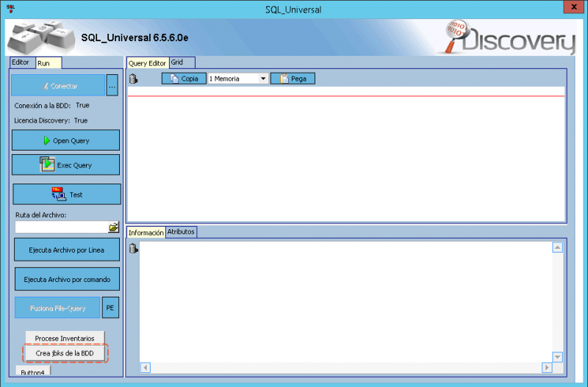Click the SQL app icon in title bar
Image resolution: width=588 pixels, height=387 pixels.
pos(10,9)
